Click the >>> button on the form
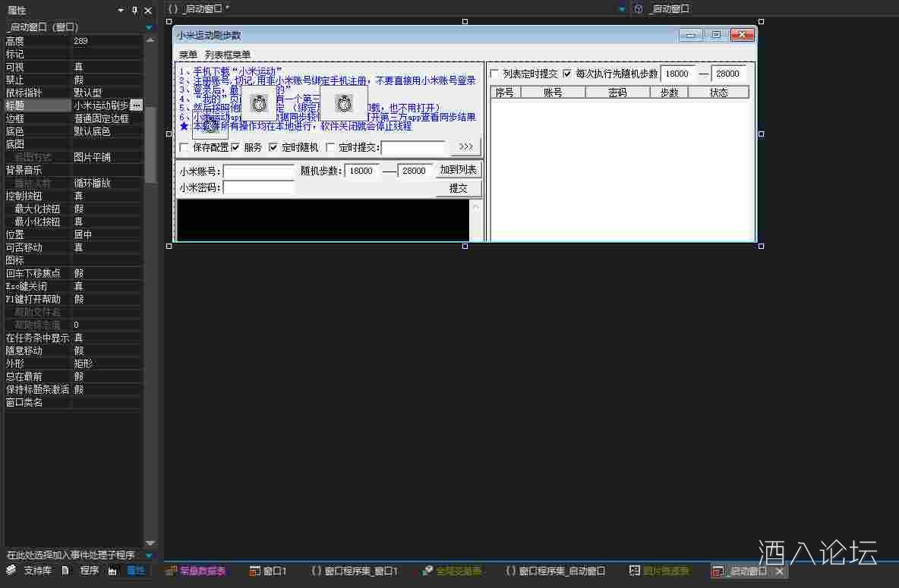The width and height of the screenshot is (899, 588). (465, 146)
